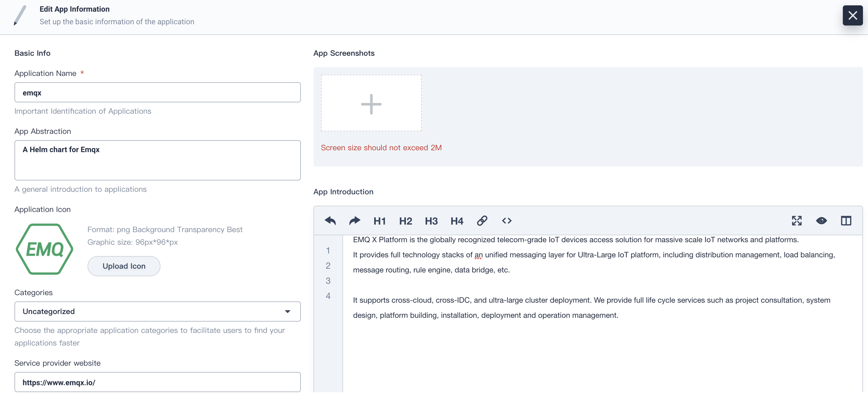Click the 'App Screenshots' heading

click(x=344, y=53)
